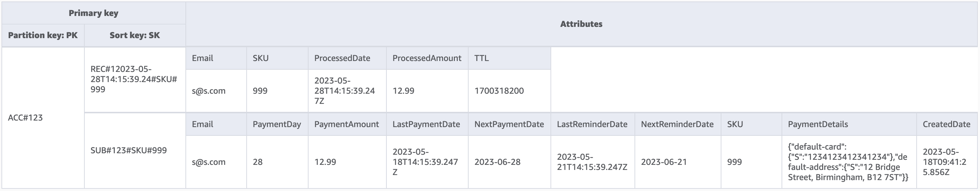Screen dimensions: 980x191
Task: Select the SUB#123#SKU#999 sort key cell
Action: tap(129, 151)
